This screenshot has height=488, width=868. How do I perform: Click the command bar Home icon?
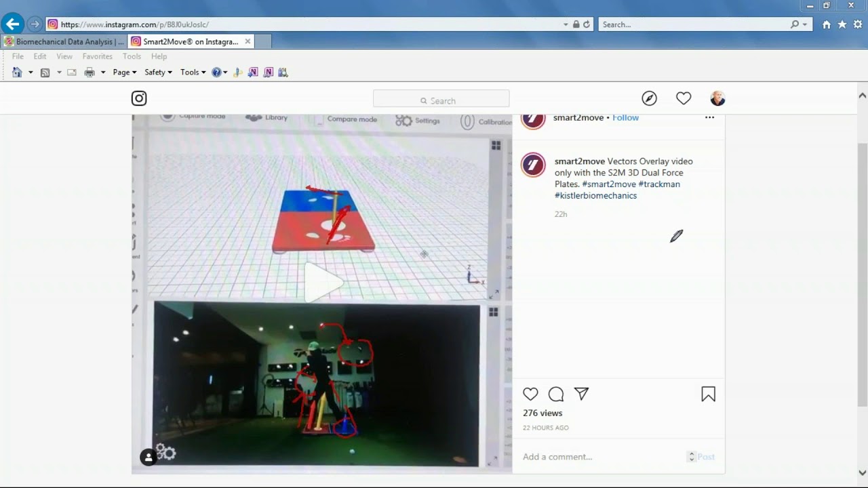[17, 73]
